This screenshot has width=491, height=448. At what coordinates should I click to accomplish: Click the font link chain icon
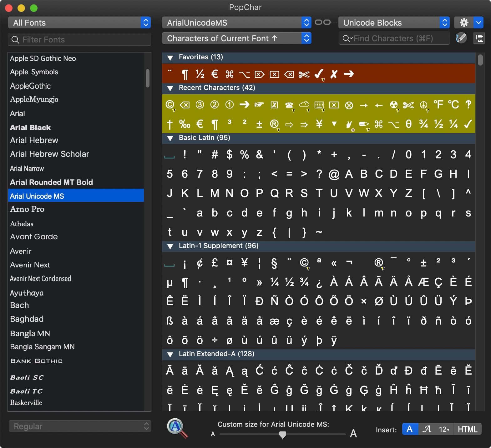(323, 22)
